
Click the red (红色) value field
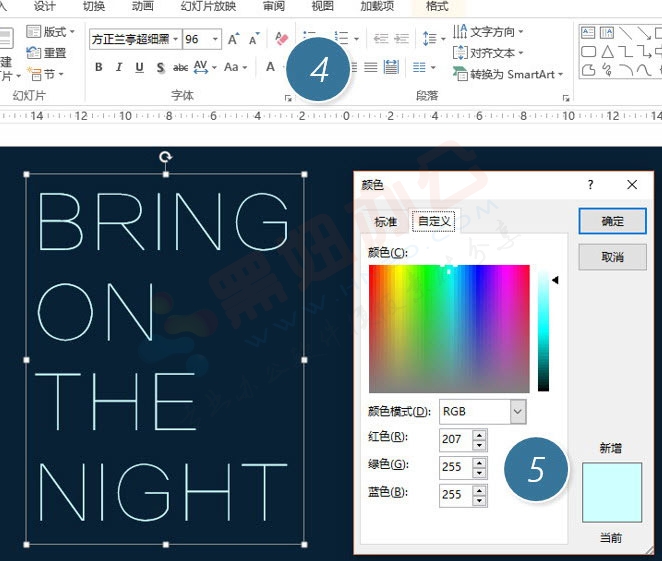455,439
